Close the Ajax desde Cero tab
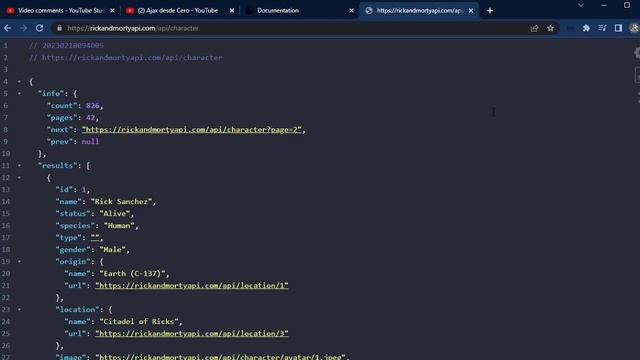Viewport: 640px width, 360px height. (232, 11)
